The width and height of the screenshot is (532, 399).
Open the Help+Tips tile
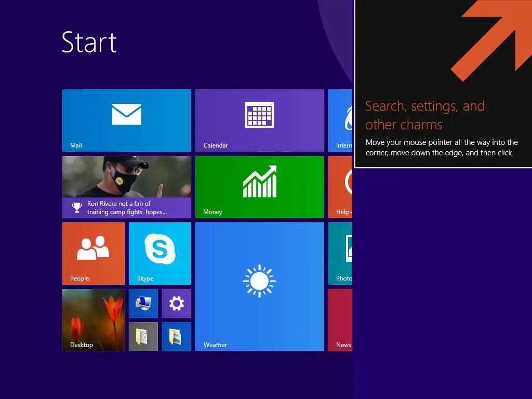point(340,187)
